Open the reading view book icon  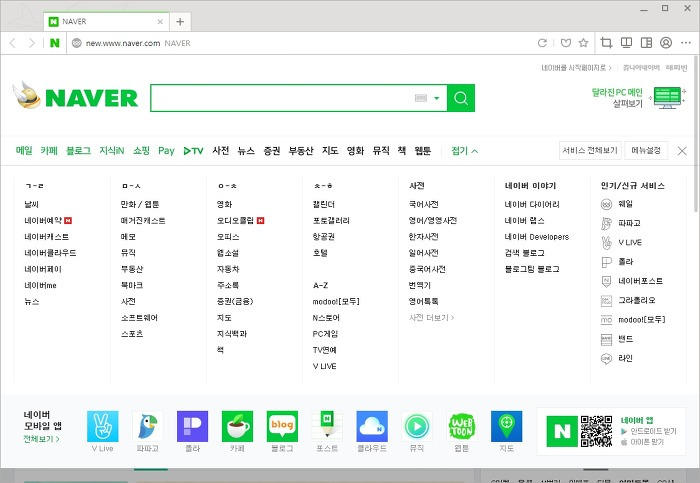(626, 43)
